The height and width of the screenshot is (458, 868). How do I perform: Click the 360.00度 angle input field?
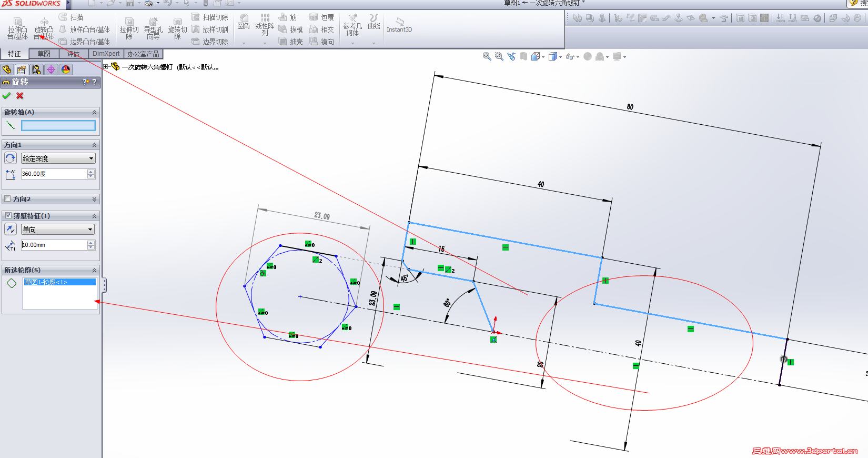click(54, 174)
